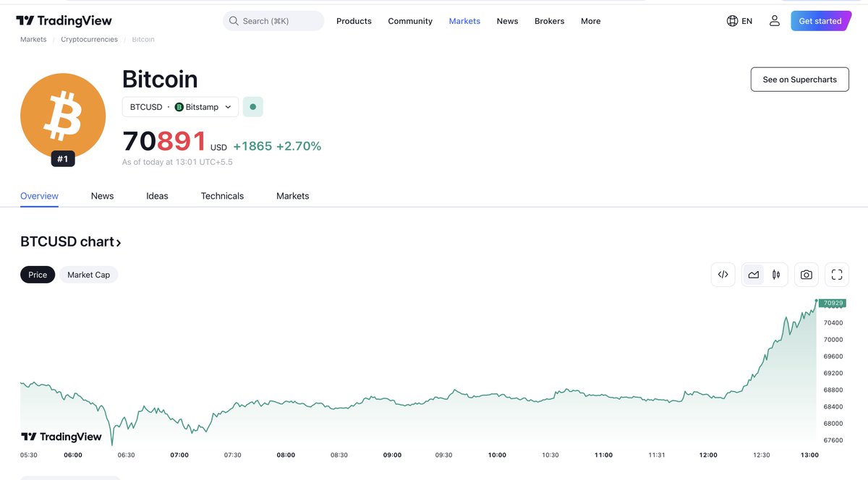Click the 68000 price axis label

833,424
